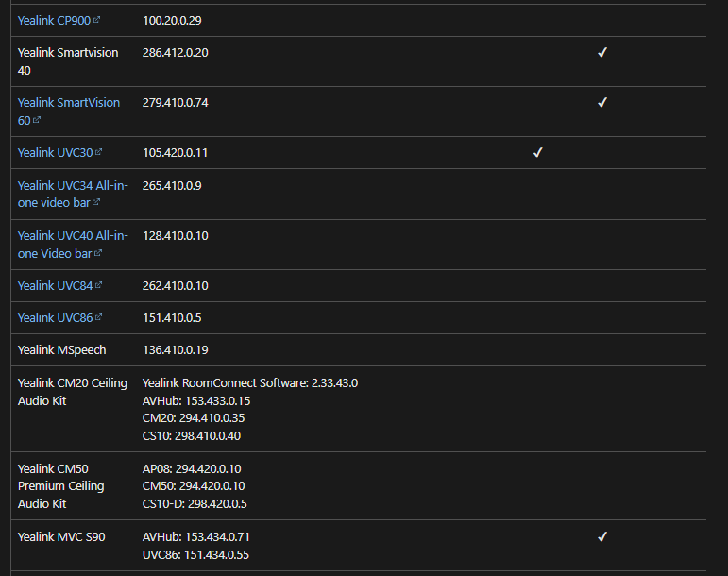Image resolution: width=728 pixels, height=576 pixels.
Task: Select UVC86: 151.434.0.55 firmware line
Action: [195, 555]
